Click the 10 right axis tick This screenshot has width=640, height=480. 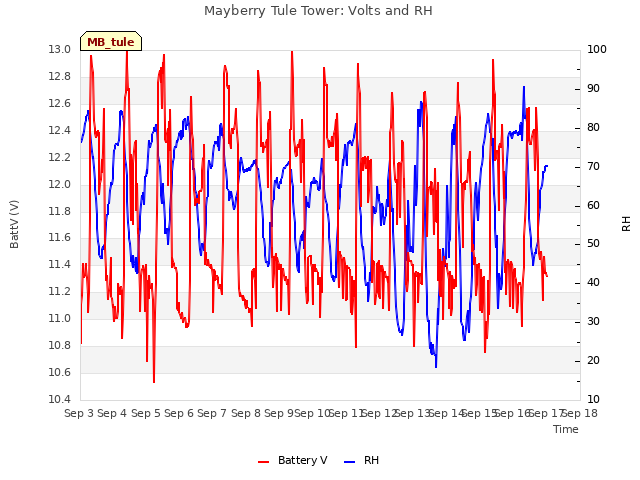tap(593, 399)
